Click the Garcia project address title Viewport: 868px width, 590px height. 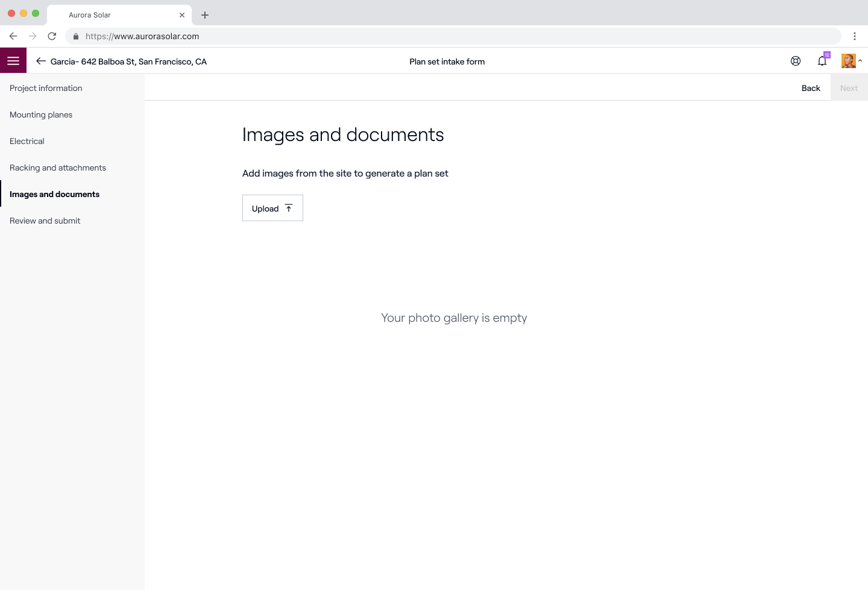128,61
